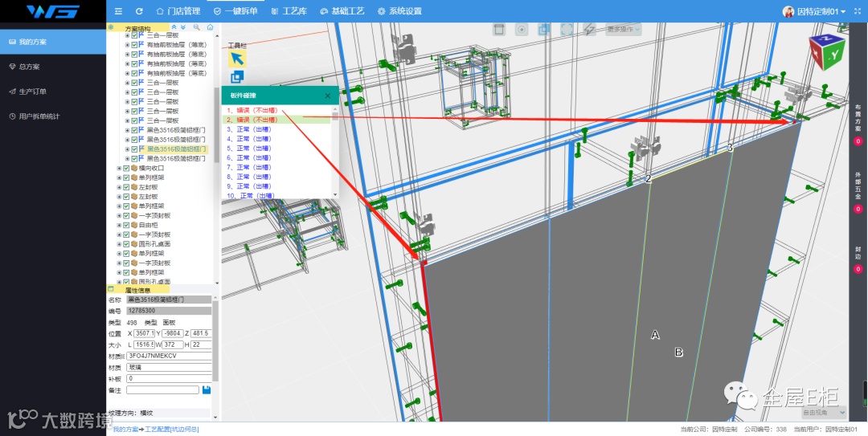
Task: Select collision item 9、正常(出槽)
Action: pyautogui.click(x=250, y=186)
